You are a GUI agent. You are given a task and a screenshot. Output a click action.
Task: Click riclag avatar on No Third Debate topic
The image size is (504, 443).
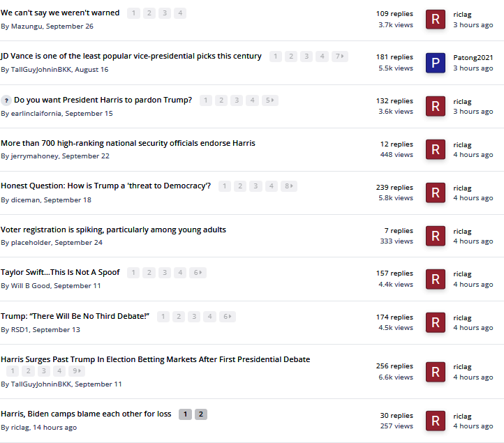click(436, 322)
